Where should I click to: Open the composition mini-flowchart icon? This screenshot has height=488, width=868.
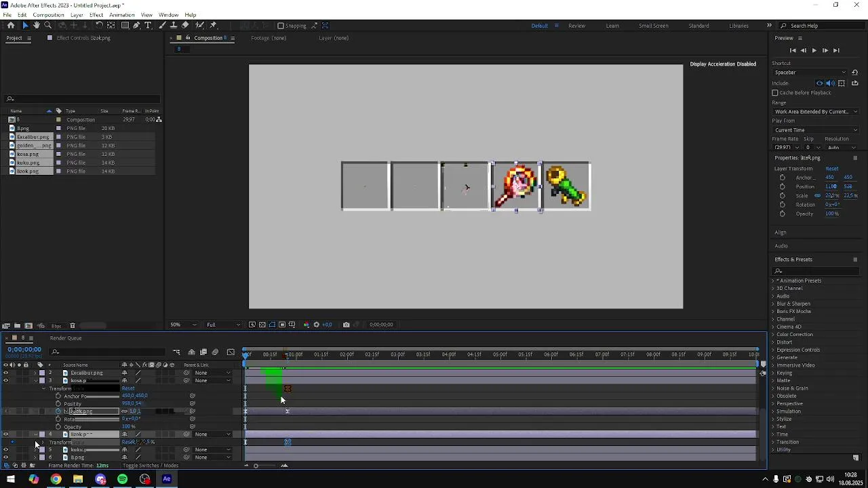(176, 352)
